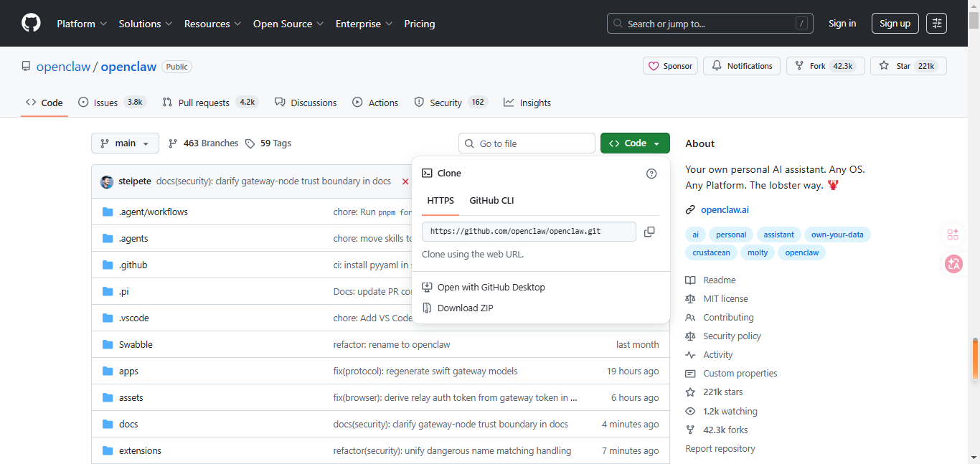View 59 Tags link
This screenshot has height=464, width=980.
268,143
